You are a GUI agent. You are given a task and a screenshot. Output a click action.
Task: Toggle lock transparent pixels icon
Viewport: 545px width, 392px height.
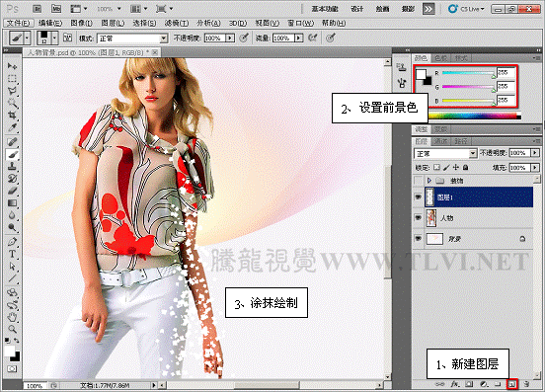tap(437, 168)
